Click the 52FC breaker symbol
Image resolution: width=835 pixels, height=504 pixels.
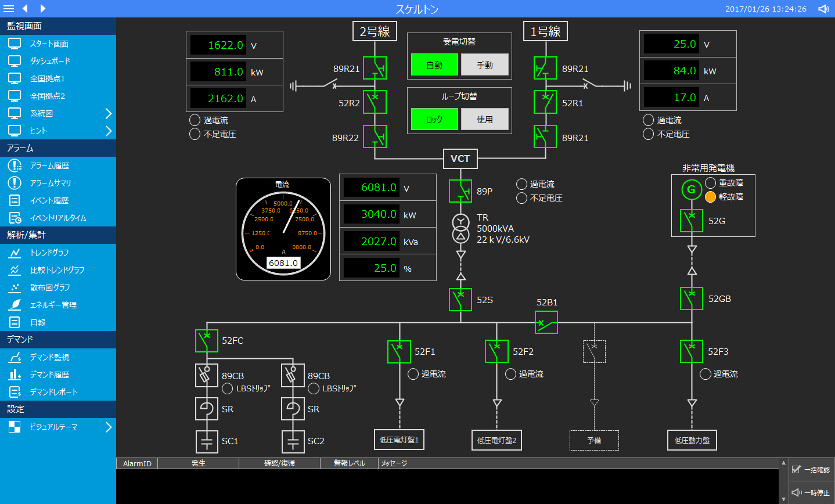[x=207, y=340]
